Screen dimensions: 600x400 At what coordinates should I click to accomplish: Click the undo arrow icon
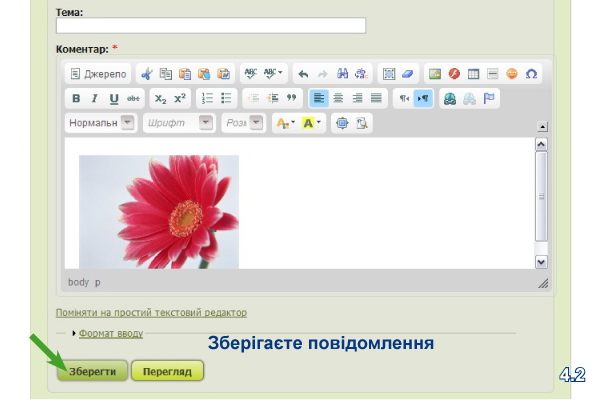point(303,74)
